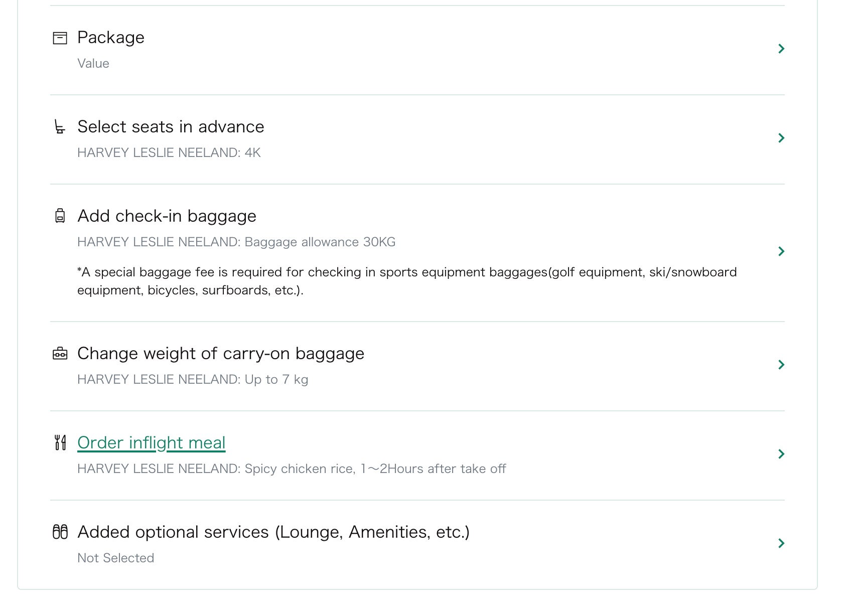843x616 pixels.
Task: Expand the Add check-in baggage chevron
Action: point(781,251)
